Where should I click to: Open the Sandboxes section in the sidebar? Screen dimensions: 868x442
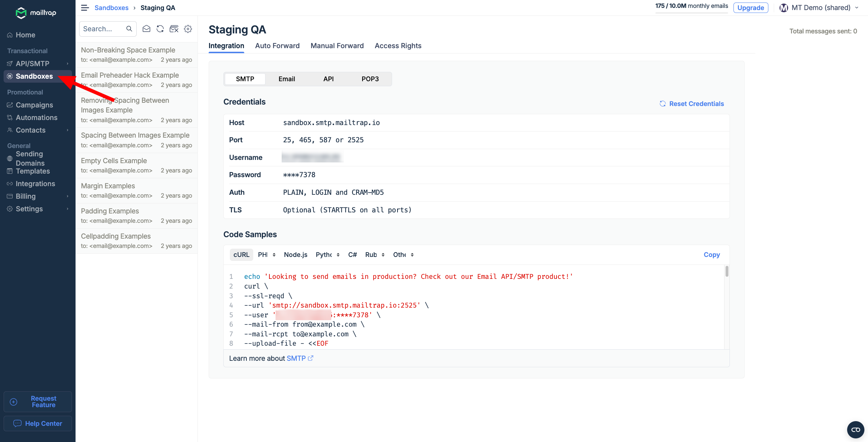33,76
